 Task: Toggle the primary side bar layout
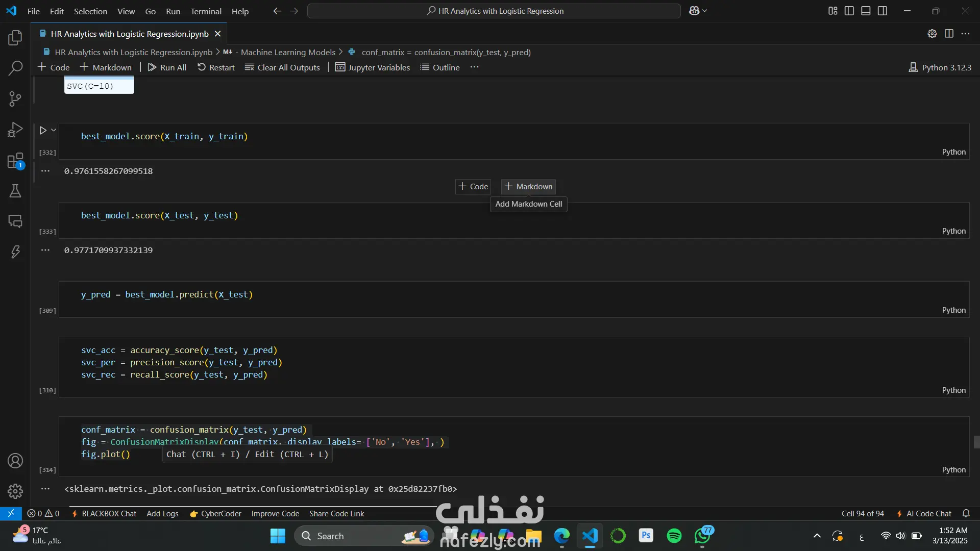849,11
